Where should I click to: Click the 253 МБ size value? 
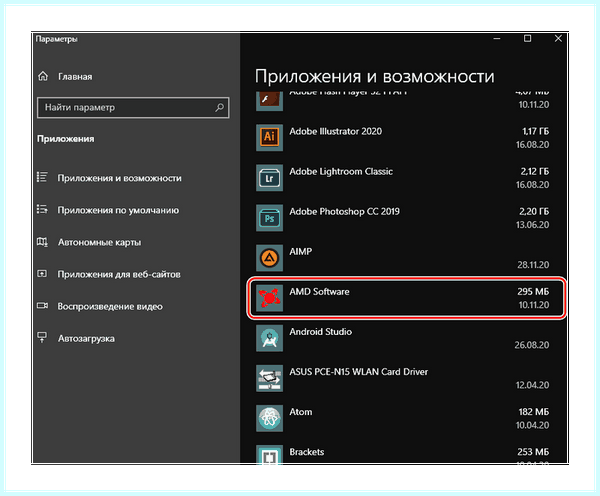click(533, 452)
